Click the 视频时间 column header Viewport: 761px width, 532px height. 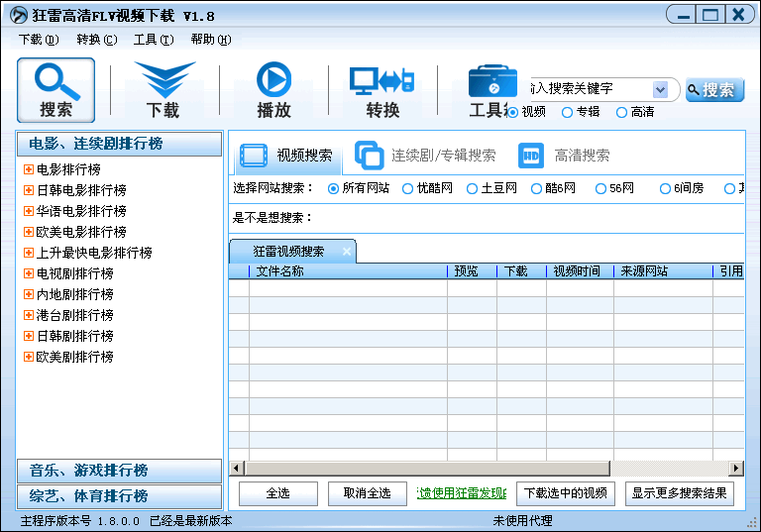coord(580,271)
